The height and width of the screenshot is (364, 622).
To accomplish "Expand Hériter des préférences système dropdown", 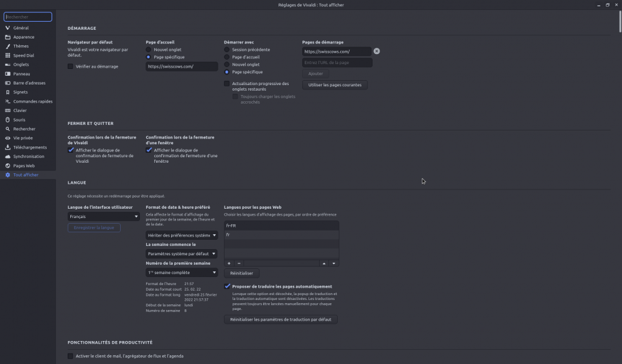I will pos(182,235).
